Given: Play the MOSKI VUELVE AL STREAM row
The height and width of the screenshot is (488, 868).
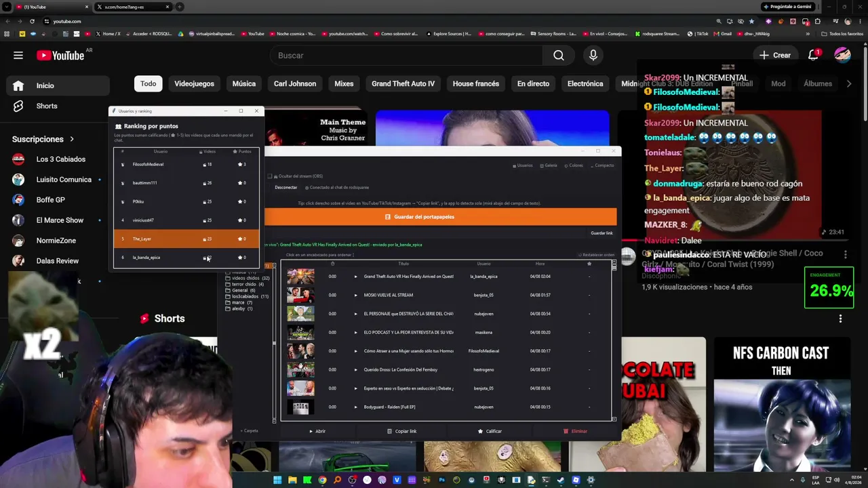Looking at the screenshot, I should 355,295.
